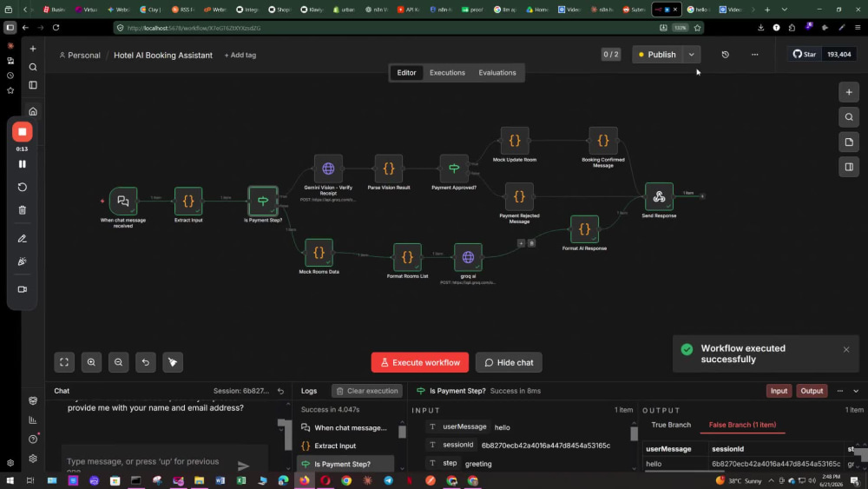The width and height of the screenshot is (868, 489).
Task: Collapse the logs panel with the chevron
Action: [x=856, y=391]
